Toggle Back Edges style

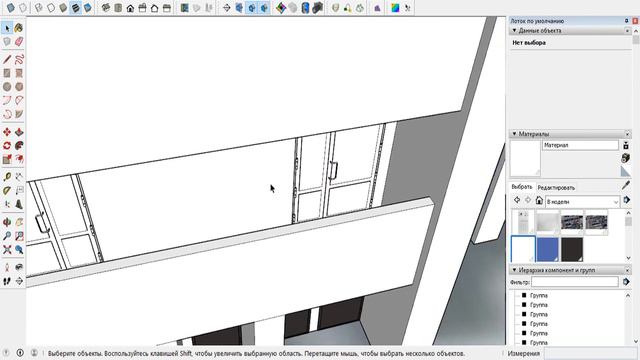tap(23, 8)
